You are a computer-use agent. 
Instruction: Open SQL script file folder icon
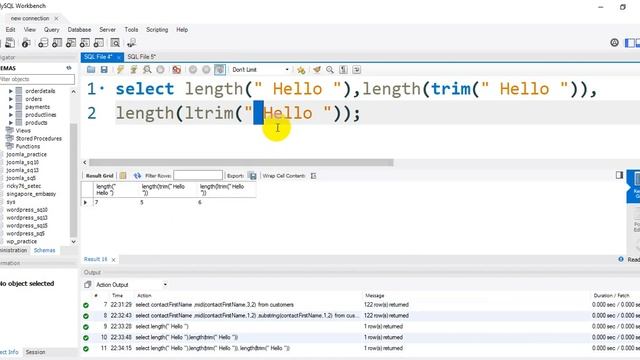click(91, 70)
